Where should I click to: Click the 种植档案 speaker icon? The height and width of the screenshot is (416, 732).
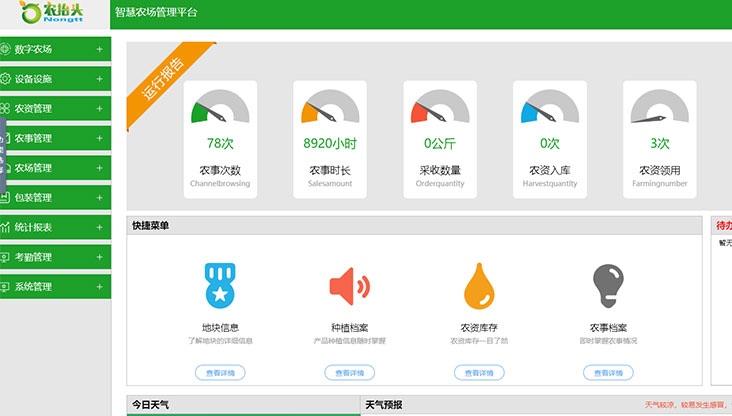[x=349, y=286]
